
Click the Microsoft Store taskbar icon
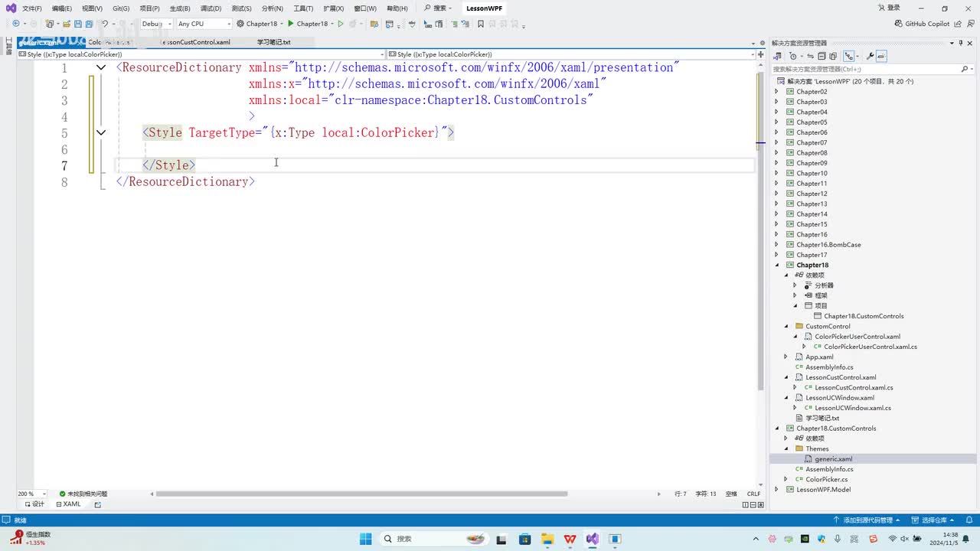[524, 539]
